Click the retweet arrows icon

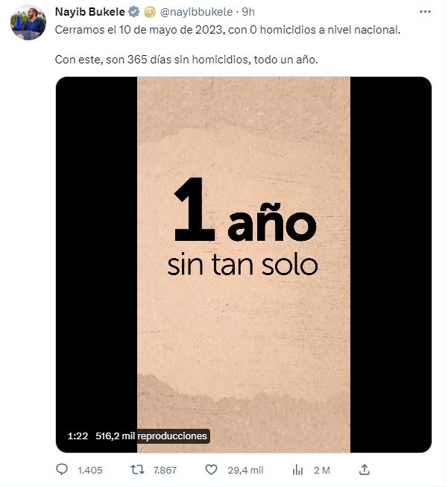click(137, 470)
